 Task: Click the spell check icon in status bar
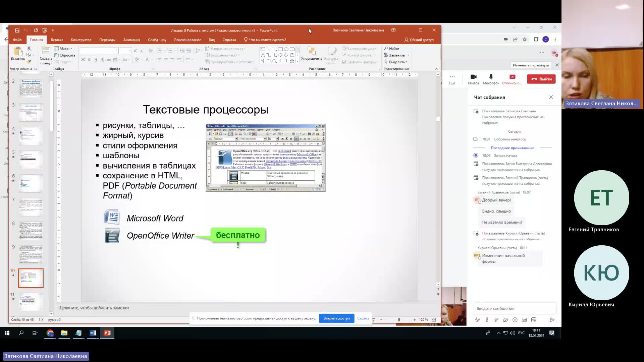[41, 320]
